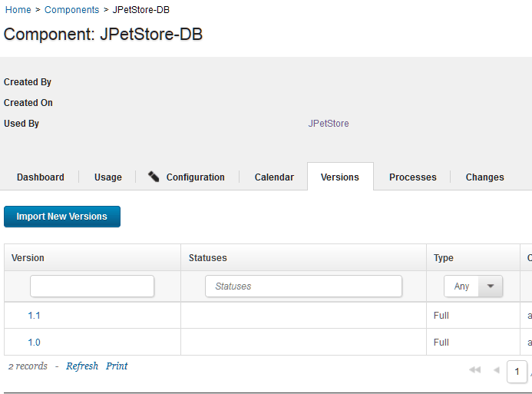Go to Components breadcrumb link
This screenshot has width=532, height=394.
[71, 10]
